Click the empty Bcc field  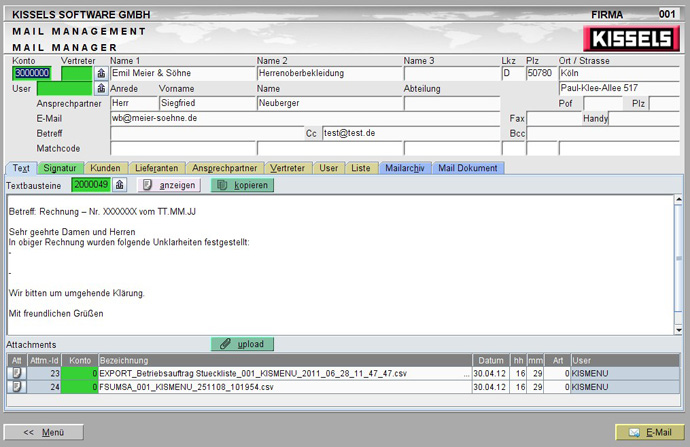pyautogui.click(x=603, y=133)
